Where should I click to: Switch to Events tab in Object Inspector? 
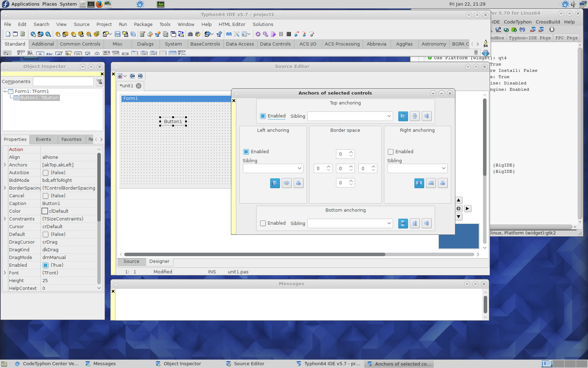tap(43, 139)
